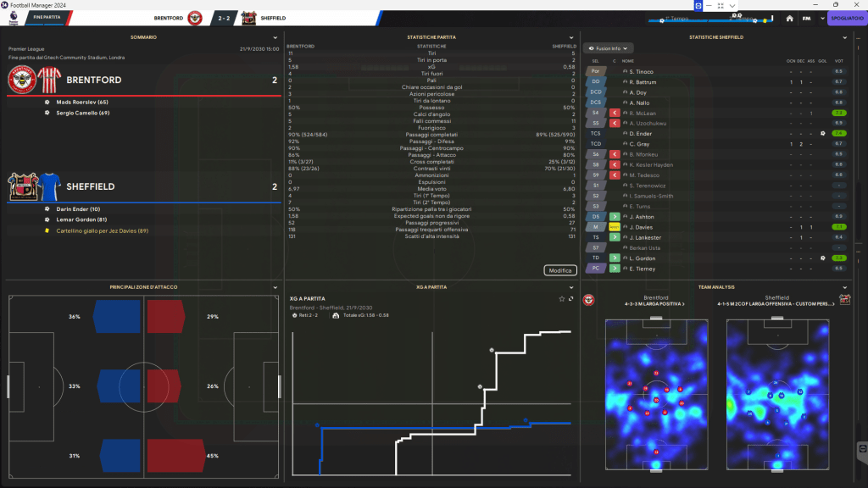Click the green substitution arrow for L. Gordon
The width and height of the screenshot is (868, 488).
click(x=615, y=258)
